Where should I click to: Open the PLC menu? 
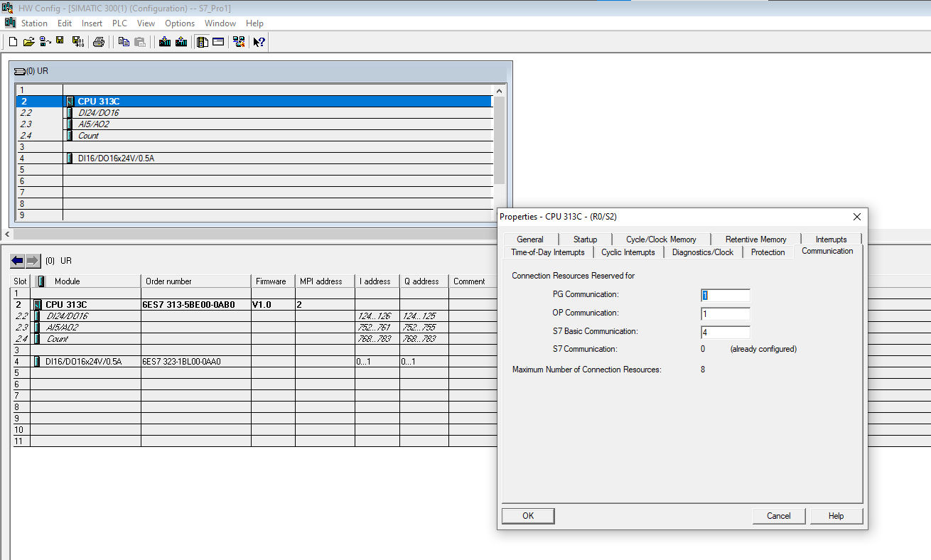(119, 23)
